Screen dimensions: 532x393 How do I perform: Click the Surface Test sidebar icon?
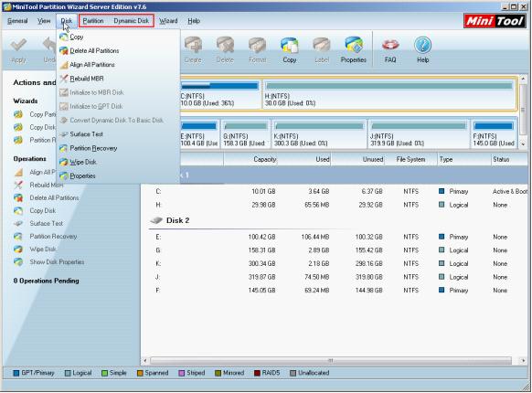[18, 224]
